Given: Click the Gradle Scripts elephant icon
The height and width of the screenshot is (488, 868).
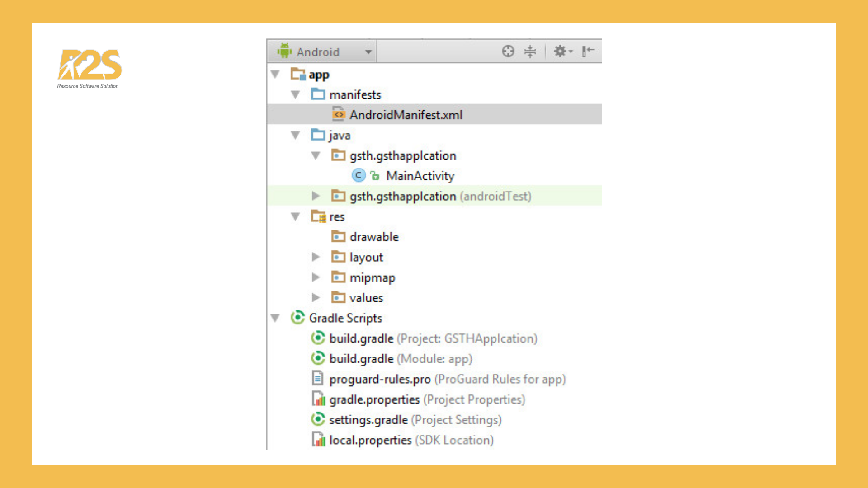Looking at the screenshot, I should pyautogui.click(x=297, y=318).
